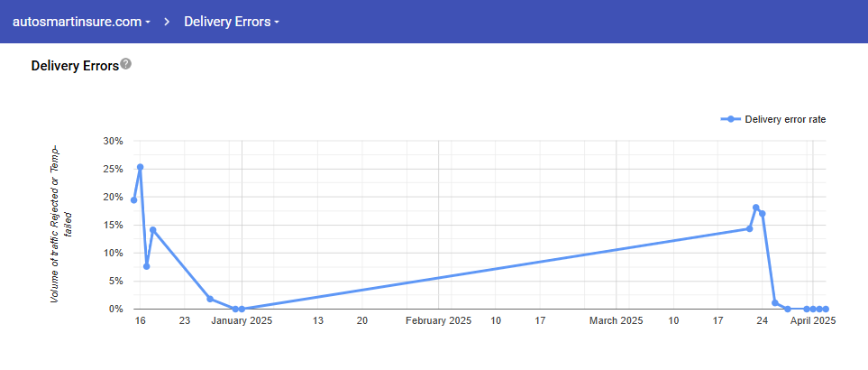Click the blue legend marker icon
The image size is (868, 370).
731,119
